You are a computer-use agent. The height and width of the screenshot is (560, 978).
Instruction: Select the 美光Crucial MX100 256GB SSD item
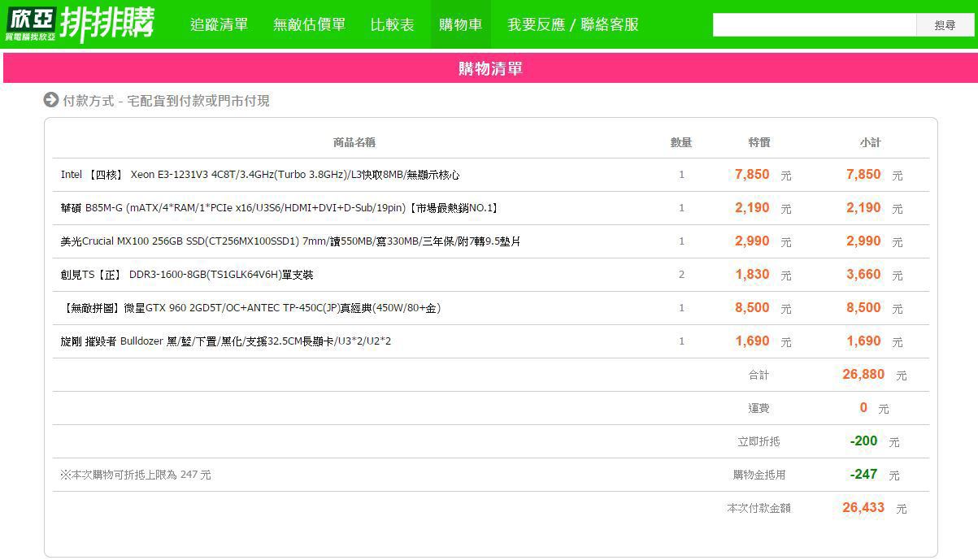coord(290,241)
